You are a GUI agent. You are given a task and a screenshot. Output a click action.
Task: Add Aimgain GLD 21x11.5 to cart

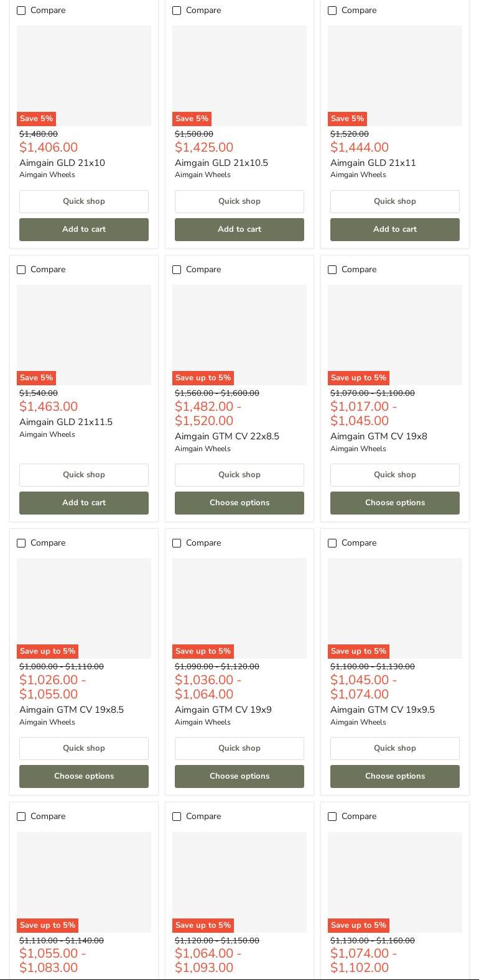point(84,503)
